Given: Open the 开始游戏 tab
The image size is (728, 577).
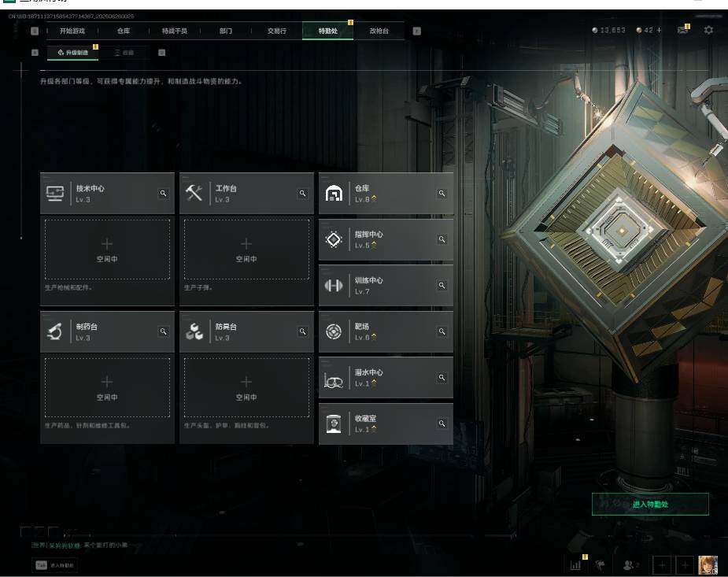Looking at the screenshot, I should (72, 31).
